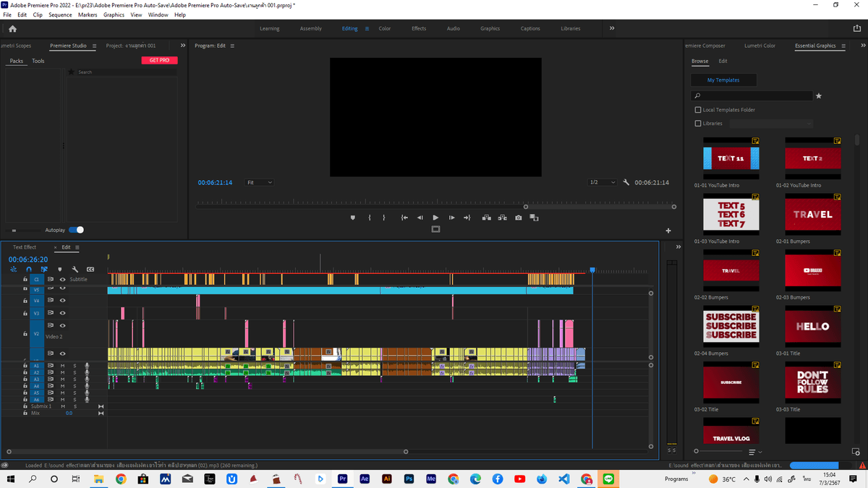Click the Essential Graphics search field
The image size is (868, 488).
coord(752,95)
